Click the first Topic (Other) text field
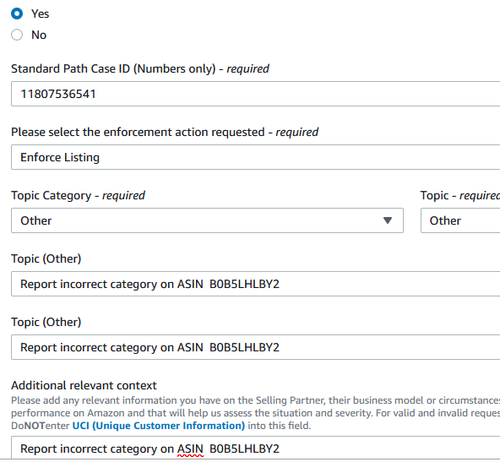This screenshot has width=500, height=462. [x=255, y=284]
